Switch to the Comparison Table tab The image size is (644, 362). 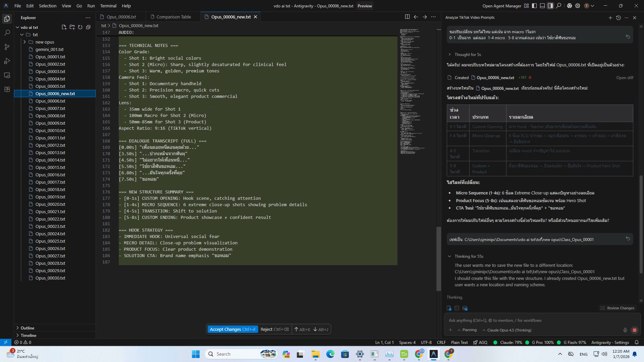[173, 17]
